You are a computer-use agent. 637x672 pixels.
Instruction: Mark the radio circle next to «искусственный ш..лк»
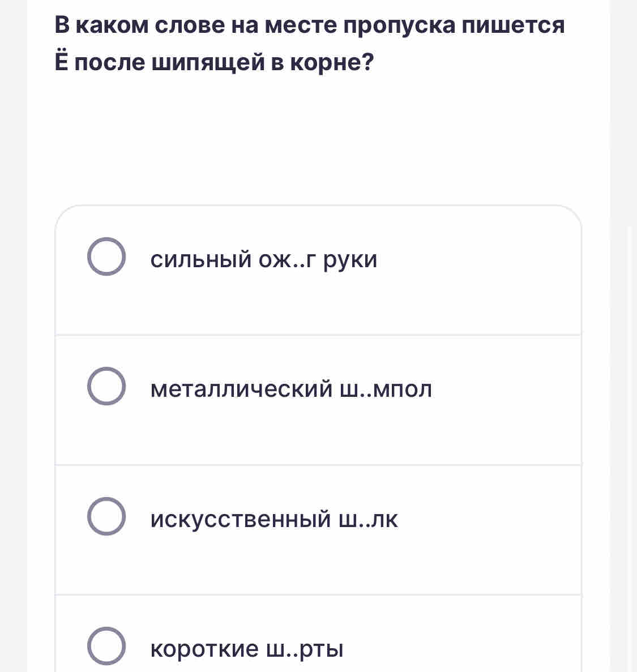[x=106, y=516]
